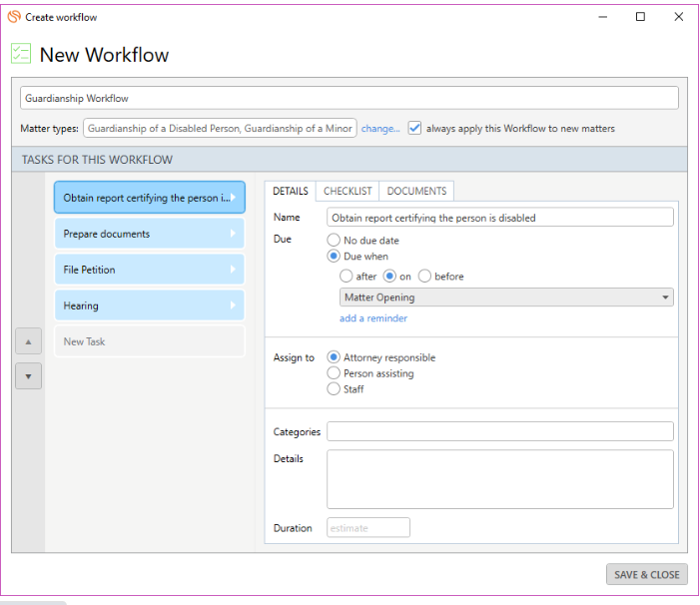
Task: Minimize the Create workflow window
Action: point(603,17)
